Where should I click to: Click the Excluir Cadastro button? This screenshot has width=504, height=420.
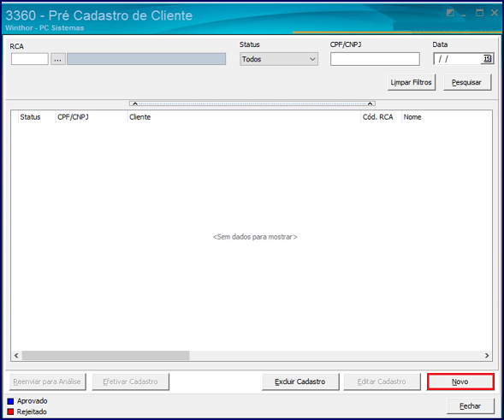[x=300, y=382]
